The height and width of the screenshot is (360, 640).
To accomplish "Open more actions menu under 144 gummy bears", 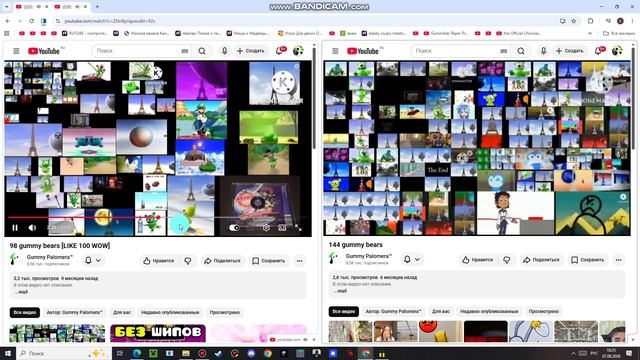I will click(618, 260).
